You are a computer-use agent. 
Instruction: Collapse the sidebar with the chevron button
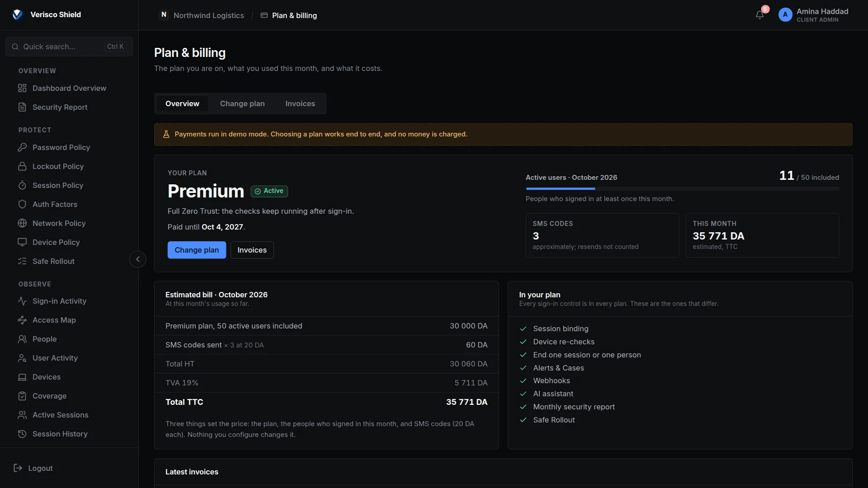138,259
